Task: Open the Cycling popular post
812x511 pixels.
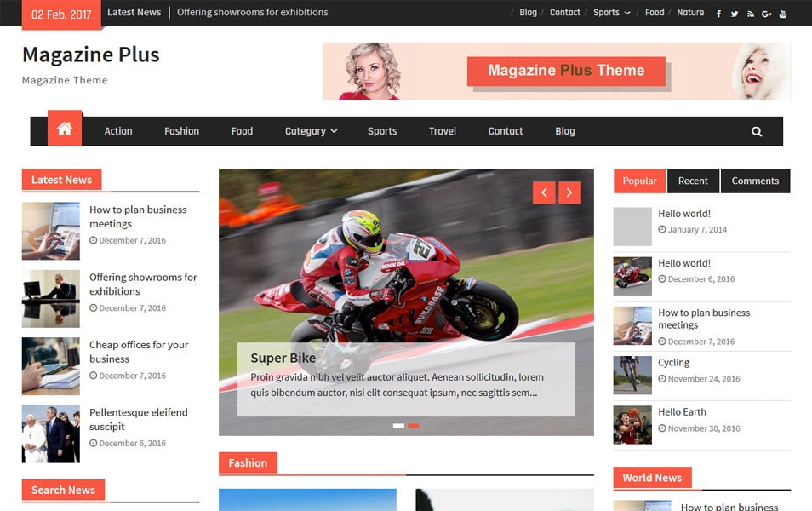Action: tap(674, 362)
